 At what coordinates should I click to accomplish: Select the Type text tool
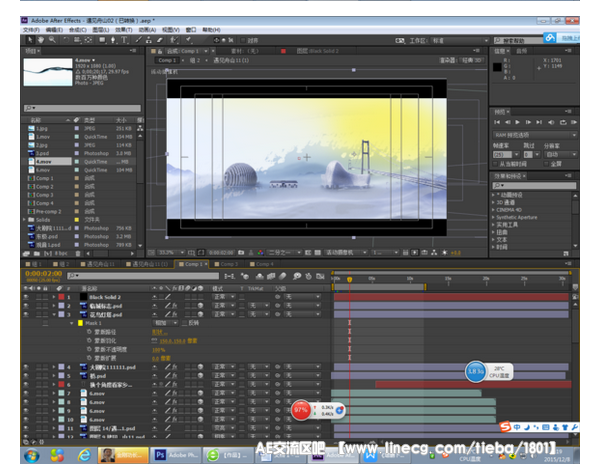(124, 40)
